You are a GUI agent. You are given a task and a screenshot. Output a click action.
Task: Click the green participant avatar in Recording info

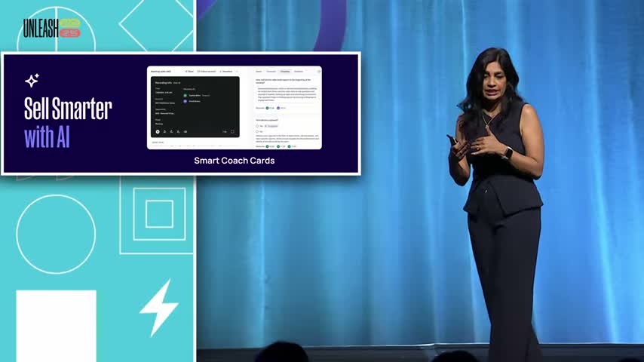pyautogui.click(x=186, y=95)
